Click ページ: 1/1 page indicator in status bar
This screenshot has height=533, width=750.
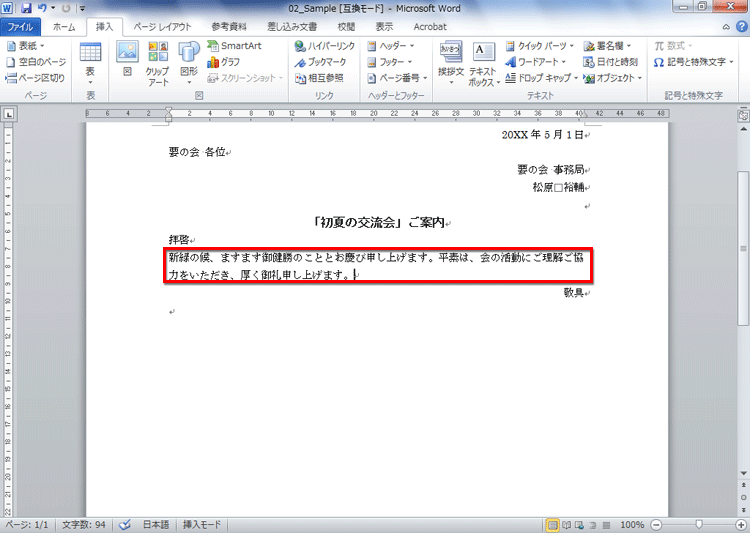27,525
